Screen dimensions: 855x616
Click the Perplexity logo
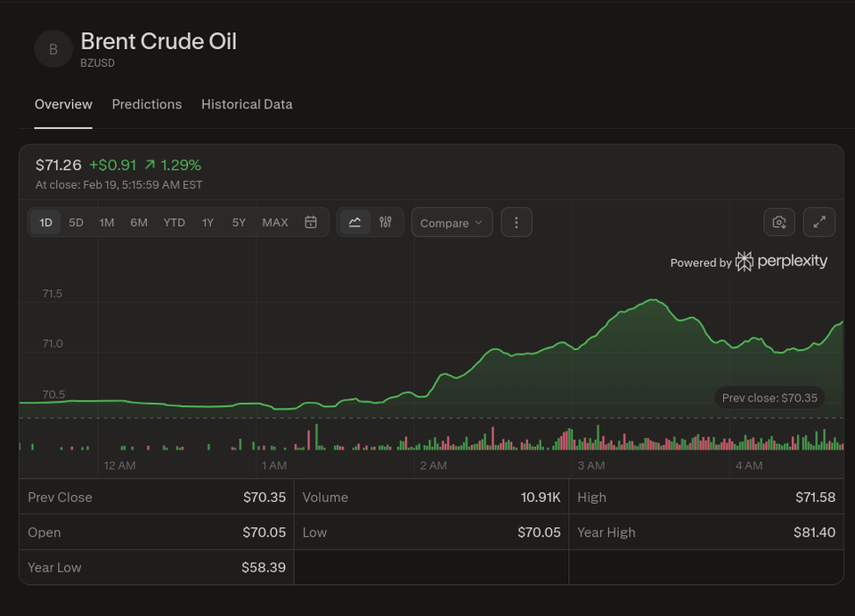781,262
